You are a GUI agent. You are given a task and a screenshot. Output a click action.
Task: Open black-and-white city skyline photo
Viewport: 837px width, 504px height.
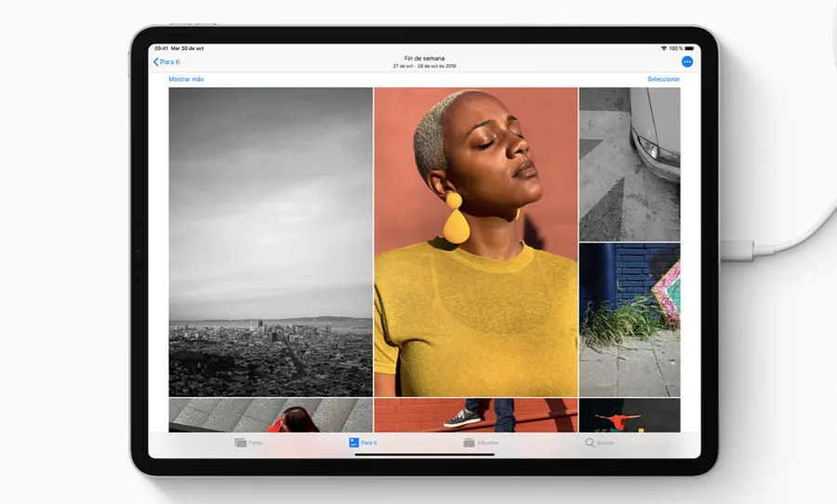(271, 242)
